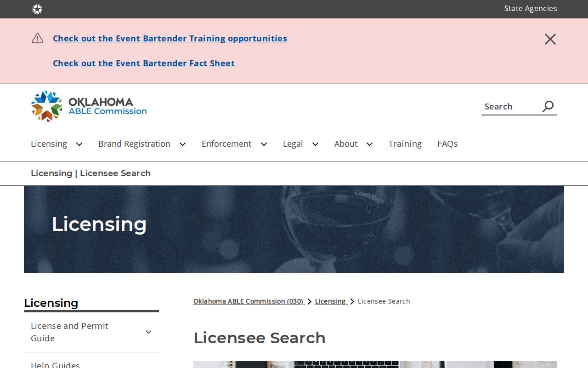Click the Oklahoma ABLE Commission logo

(x=89, y=106)
